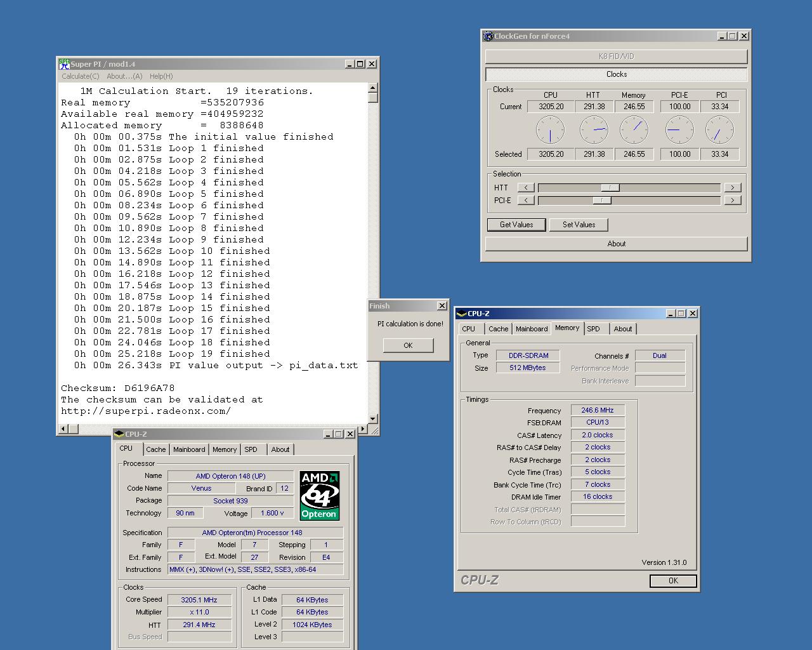Click the PCI clock dial in ClockGen

[x=719, y=130]
